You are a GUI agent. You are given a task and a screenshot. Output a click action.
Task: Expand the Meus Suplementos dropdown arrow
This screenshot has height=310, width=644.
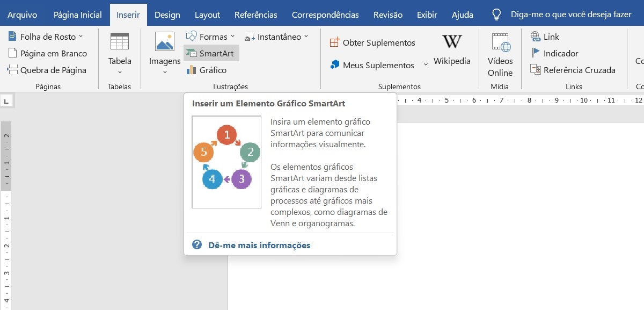(426, 64)
